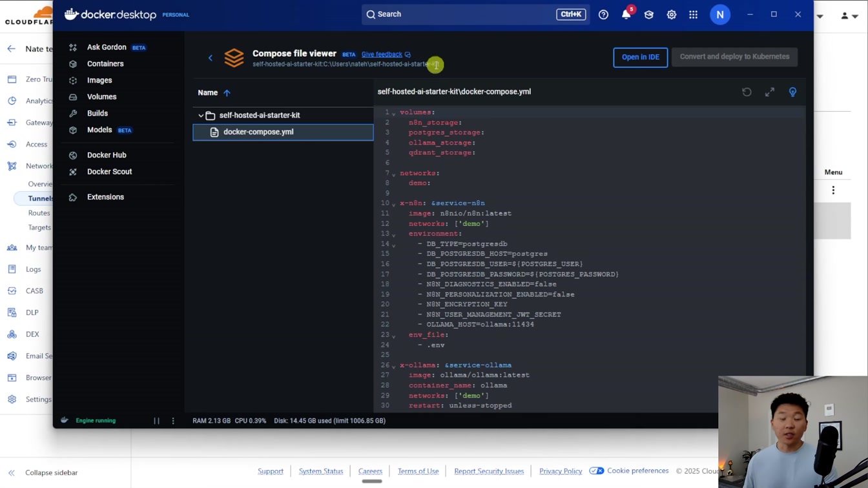Open the Menu three-dot icon in Cloudflare
This screenshot has width=868, height=488.
click(x=833, y=190)
